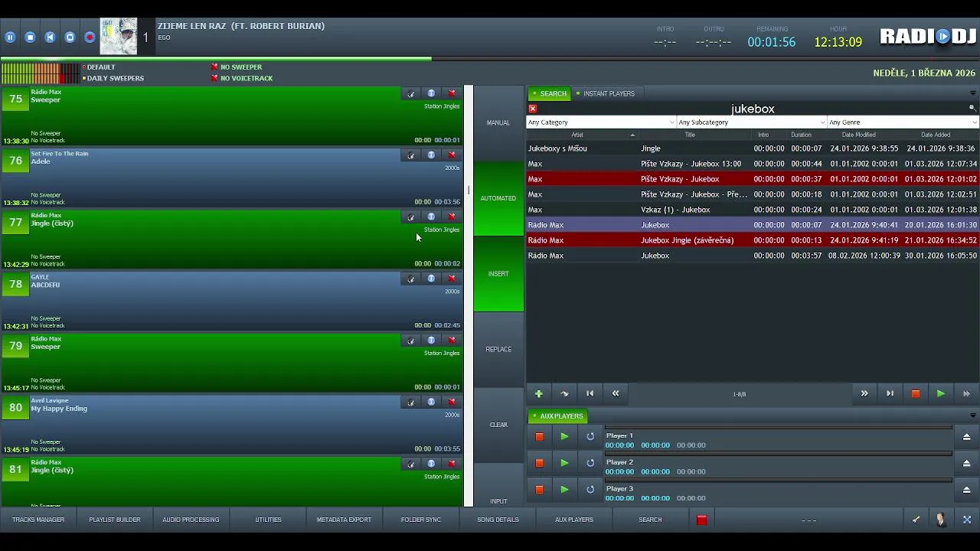
Task: Remove Avril Lavigne My Happy Ending
Action: point(452,402)
